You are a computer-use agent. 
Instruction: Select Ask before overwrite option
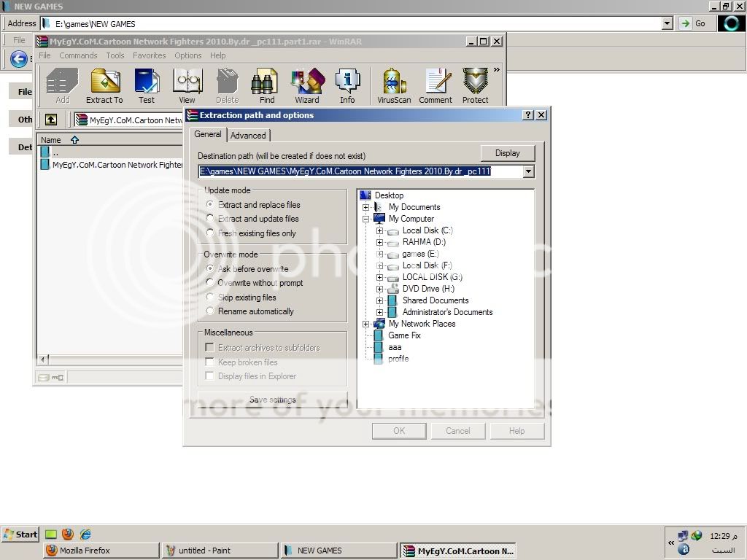point(247,268)
